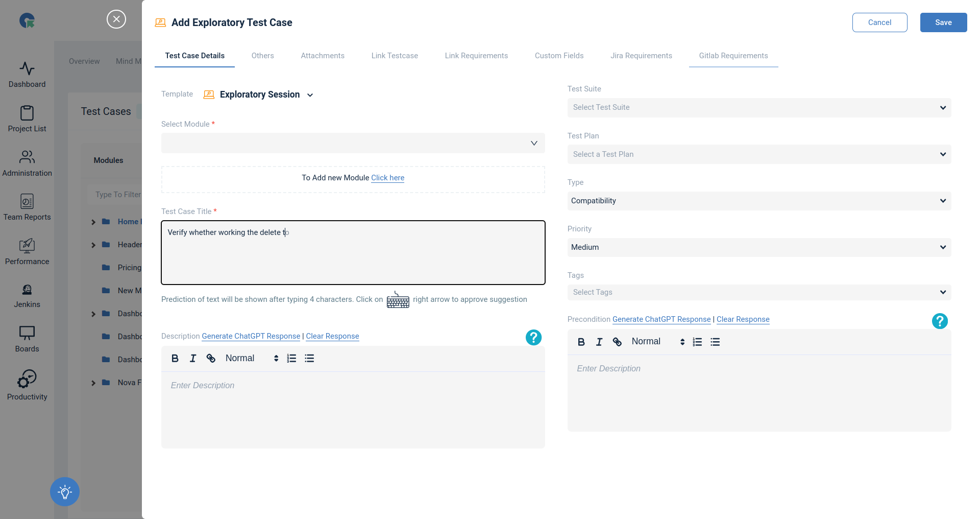The width and height of the screenshot is (980, 519).
Task: Open Description help question mark icon
Action: pyautogui.click(x=533, y=337)
